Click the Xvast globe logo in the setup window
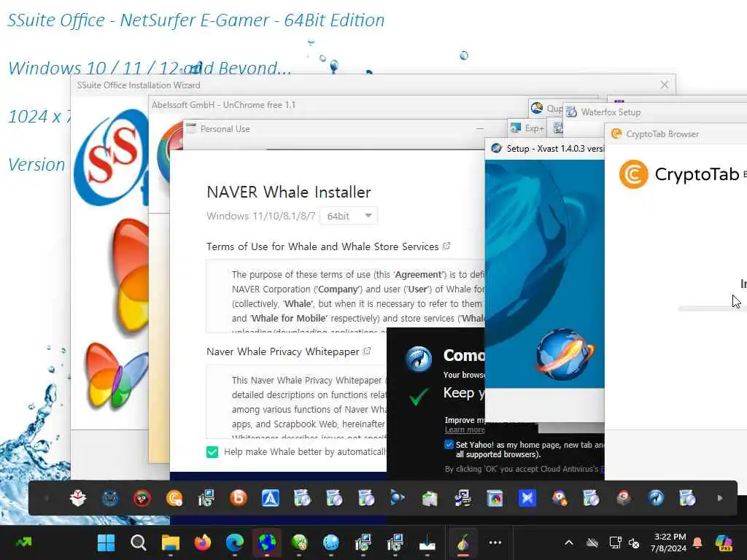 [565, 354]
